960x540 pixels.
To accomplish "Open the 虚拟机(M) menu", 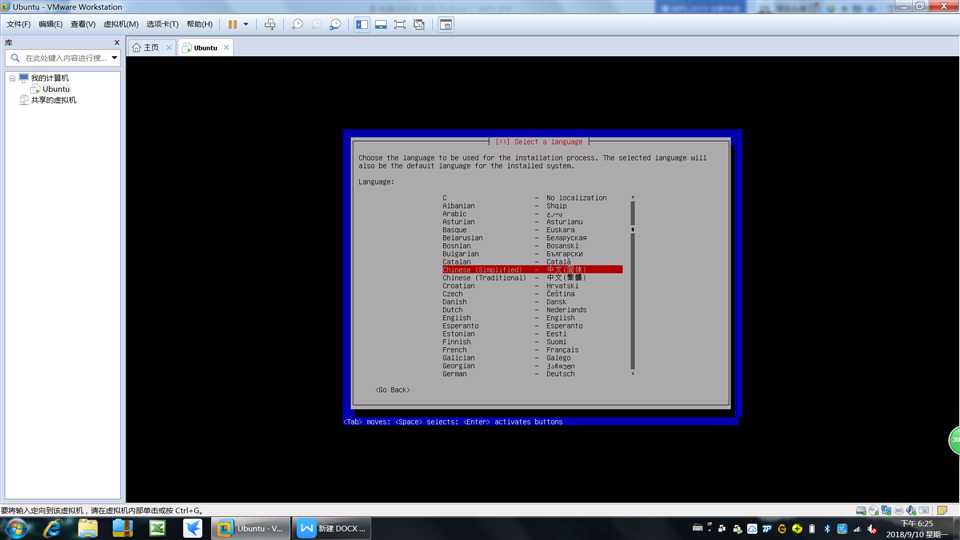I will (121, 24).
